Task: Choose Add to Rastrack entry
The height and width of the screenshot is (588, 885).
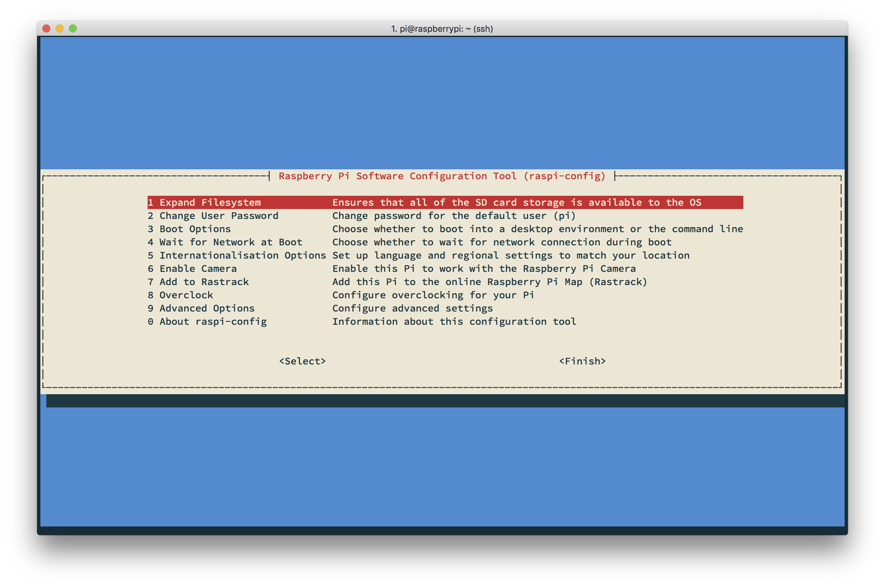Action: pos(198,282)
